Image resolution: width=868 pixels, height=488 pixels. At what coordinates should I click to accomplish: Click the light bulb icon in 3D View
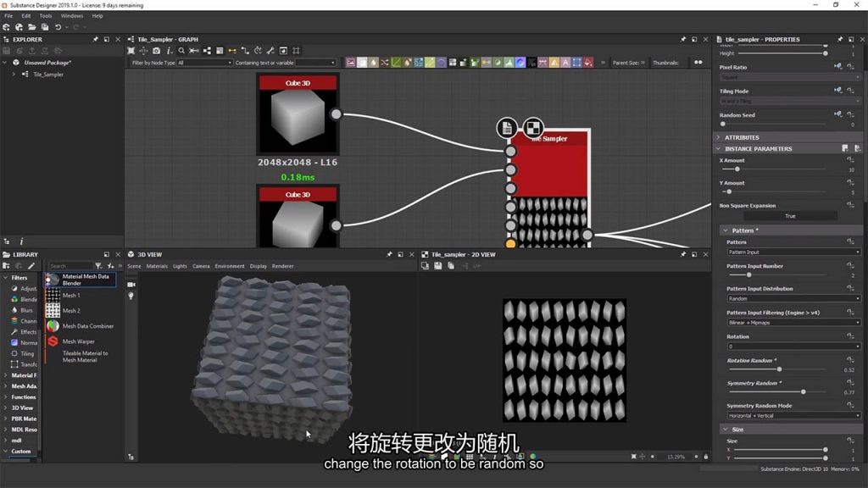(131, 297)
